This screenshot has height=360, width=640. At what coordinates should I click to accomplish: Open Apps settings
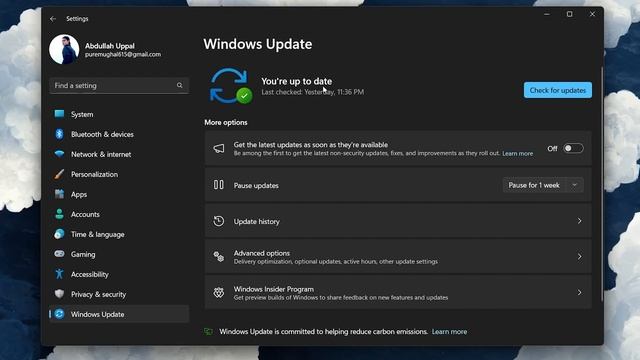click(119, 194)
